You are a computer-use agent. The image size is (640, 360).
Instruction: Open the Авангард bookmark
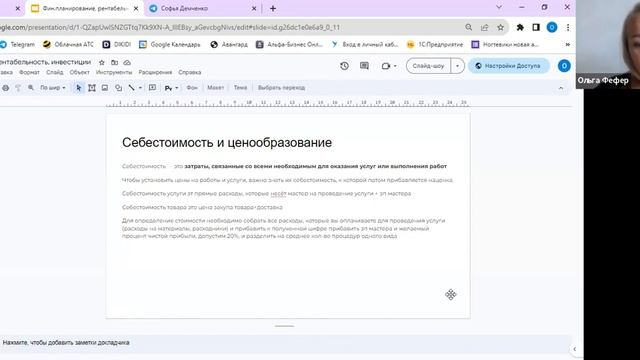pyautogui.click(x=229, y=44)
